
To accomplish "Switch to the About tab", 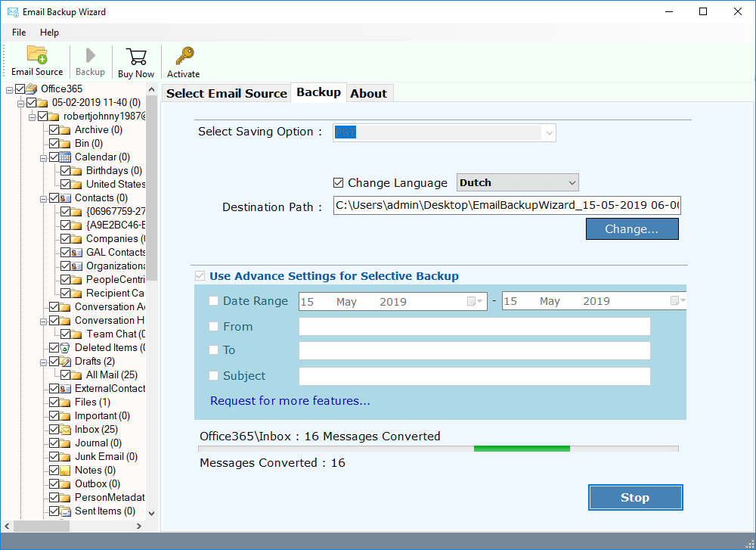I will click(369, 92).
